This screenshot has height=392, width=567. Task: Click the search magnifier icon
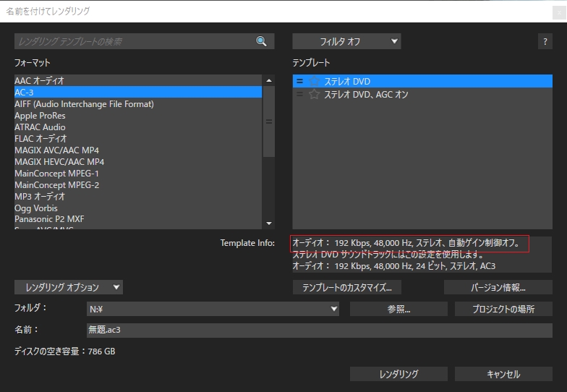(261, 41)
